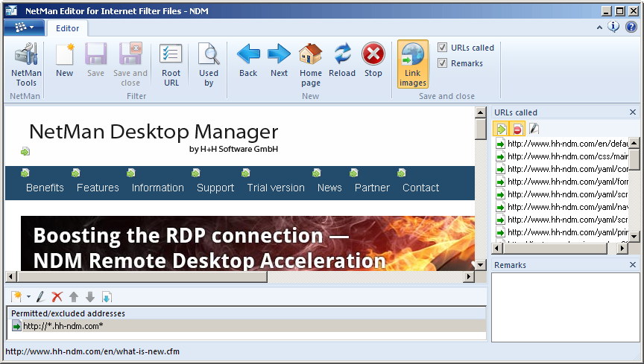Go to the Home page
This screenshot has width=644, height=364.
pyautogui.click(x=310, y=64)
